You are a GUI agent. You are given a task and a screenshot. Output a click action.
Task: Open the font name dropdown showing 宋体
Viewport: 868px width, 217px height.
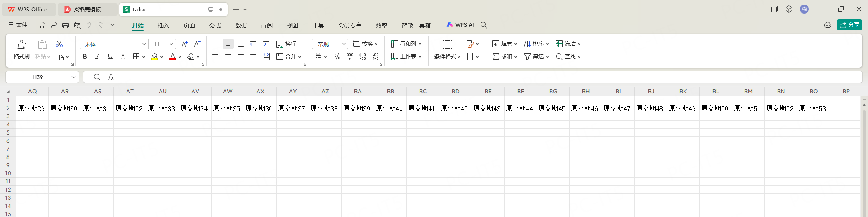point(144,44)
